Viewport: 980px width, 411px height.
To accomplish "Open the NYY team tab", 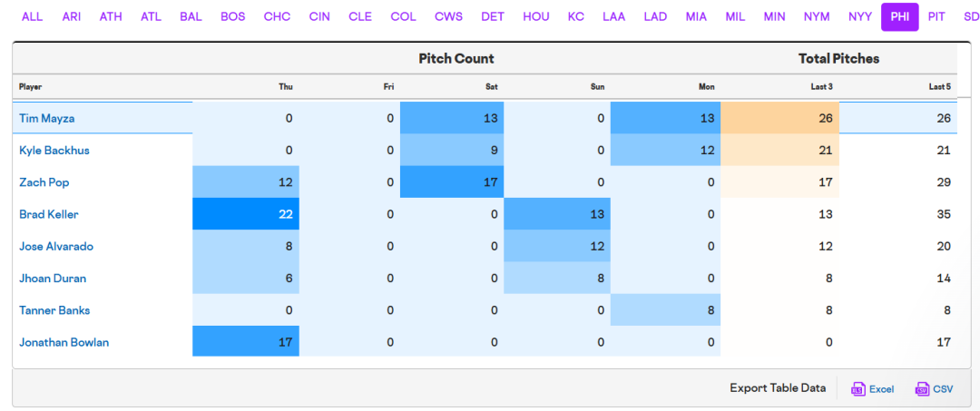I will tap(859, 16).
